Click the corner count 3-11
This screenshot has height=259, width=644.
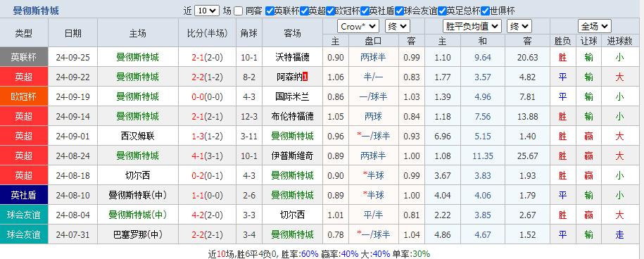coord(249,137)
